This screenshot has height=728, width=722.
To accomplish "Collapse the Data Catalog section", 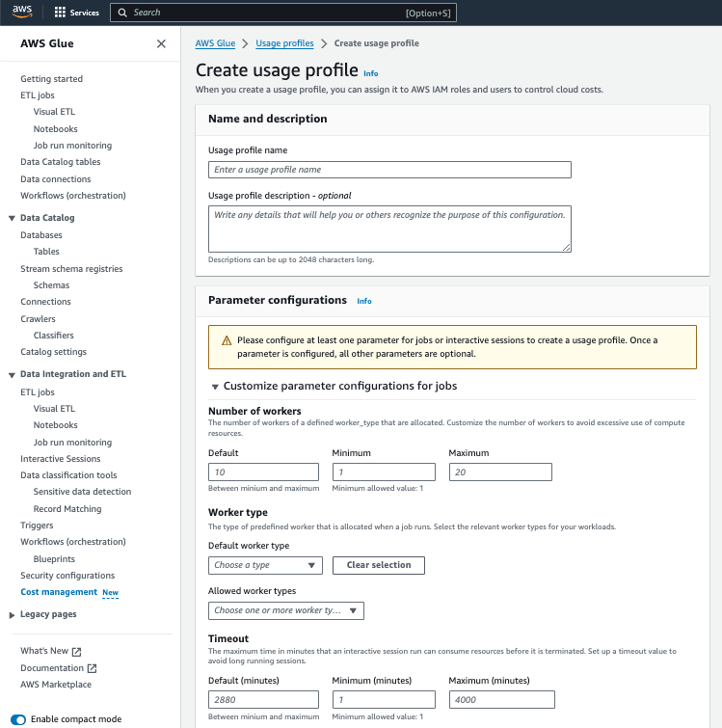I will point(12,218).
